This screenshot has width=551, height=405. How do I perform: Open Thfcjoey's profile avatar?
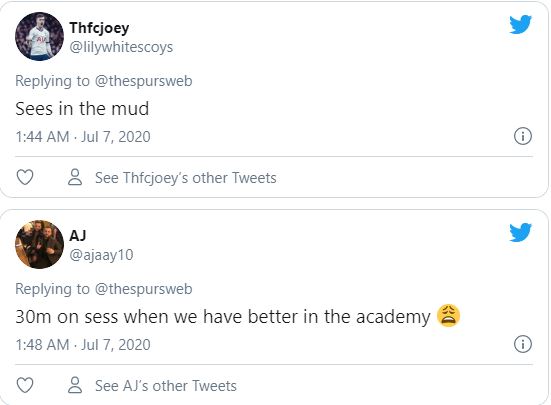[39, 37]
